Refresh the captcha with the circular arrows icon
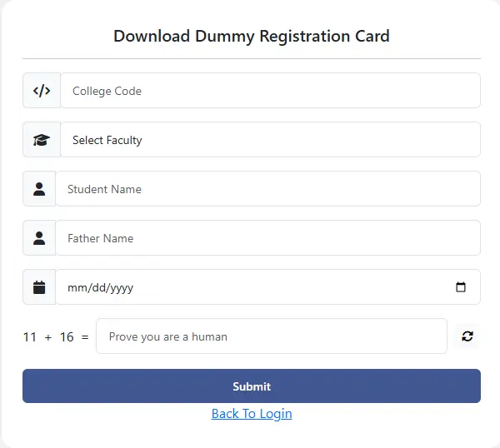Viewport: 500px width, 448px height. click(467, 336)
